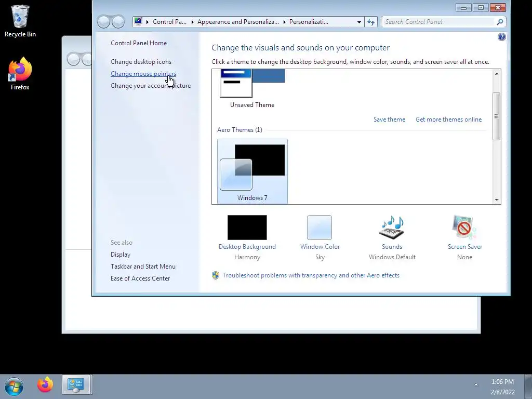Open Screen Saver settings icon
The width and height of the screenshot is (532, 399).
pyautogui.click(x=464, y=228)
